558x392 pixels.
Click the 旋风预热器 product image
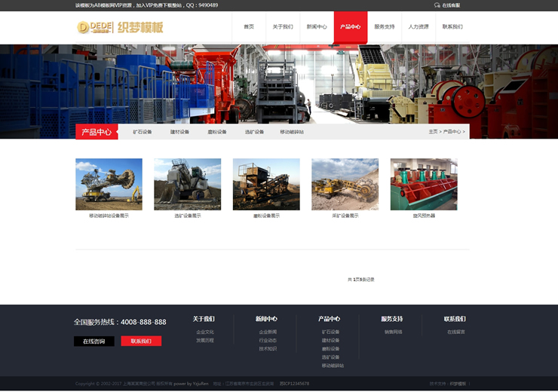coord(424,184)
